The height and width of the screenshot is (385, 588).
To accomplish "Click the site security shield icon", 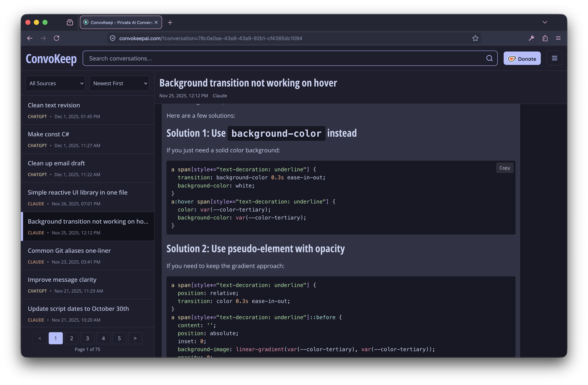I will coord(113,38).
